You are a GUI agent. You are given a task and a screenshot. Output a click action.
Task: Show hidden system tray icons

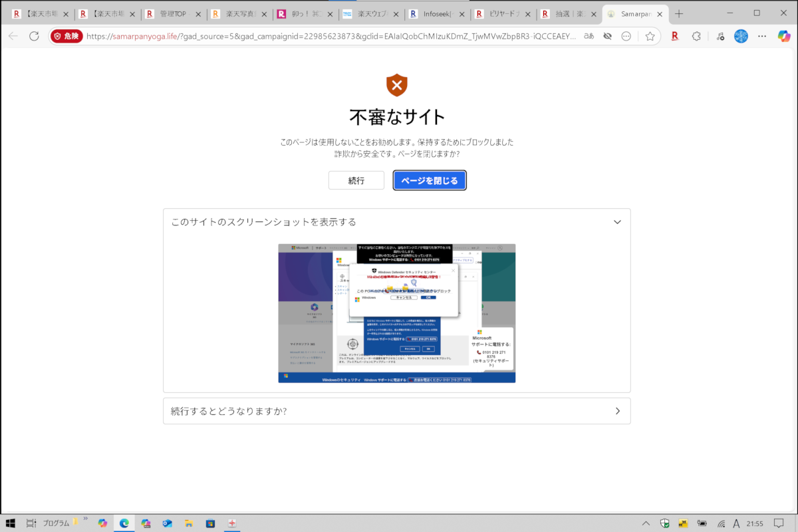(646, 523)
